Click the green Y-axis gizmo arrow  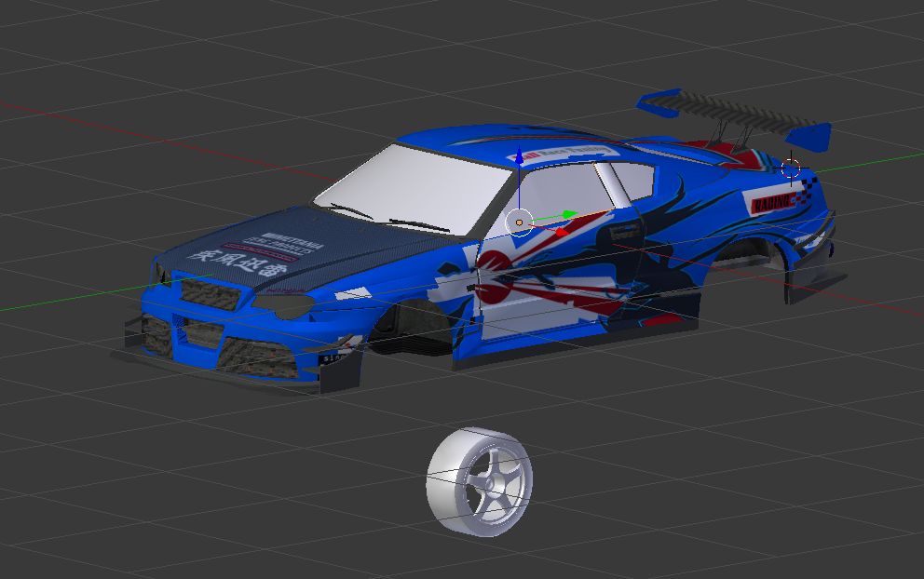[x=569, y=215]
